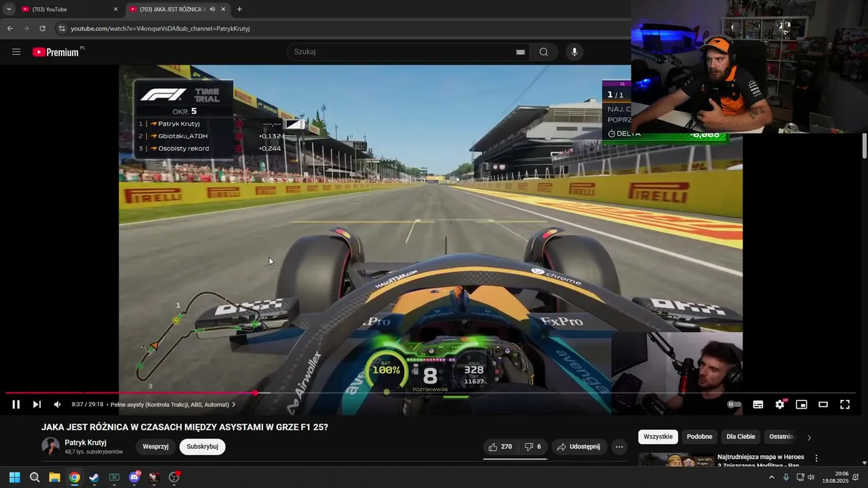
Task: Open OBS Studio from the taskbar
Action: (x=174, y=477)
